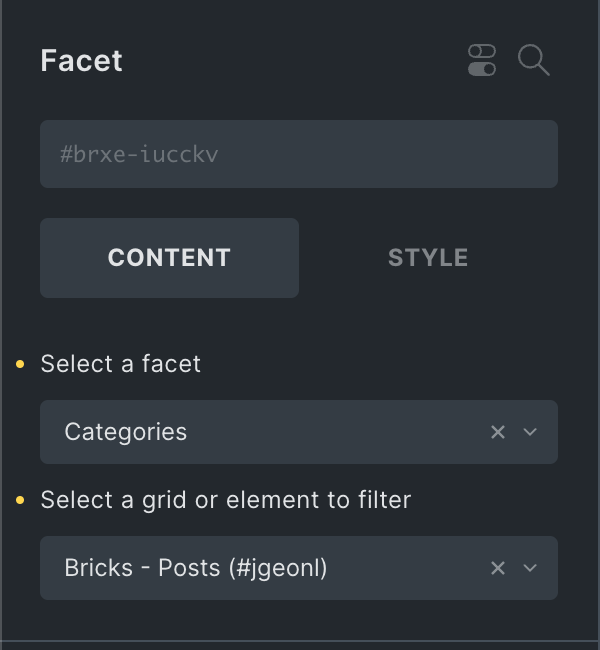Switch to the CONTENT tab
600x650 pixels.
(x=169, y=258)
